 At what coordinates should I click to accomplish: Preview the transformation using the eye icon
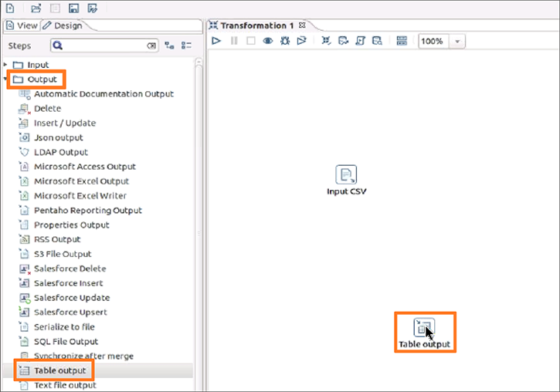[x=267, y=41]
